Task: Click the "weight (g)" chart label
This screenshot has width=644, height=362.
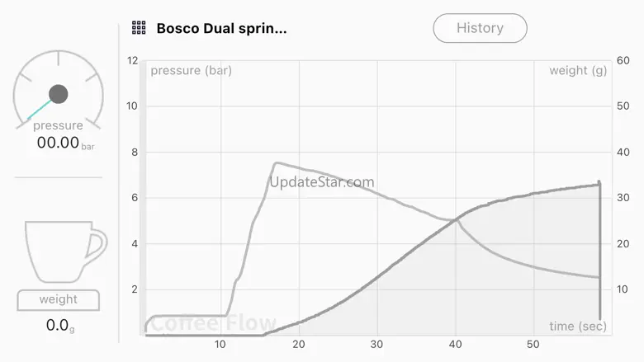Action: tap(578, 71)
